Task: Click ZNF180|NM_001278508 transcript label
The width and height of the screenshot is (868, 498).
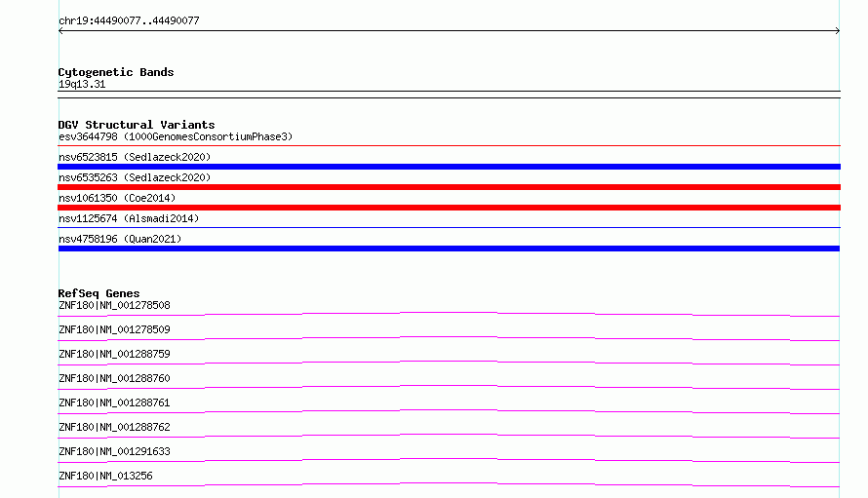Action: 114,305
